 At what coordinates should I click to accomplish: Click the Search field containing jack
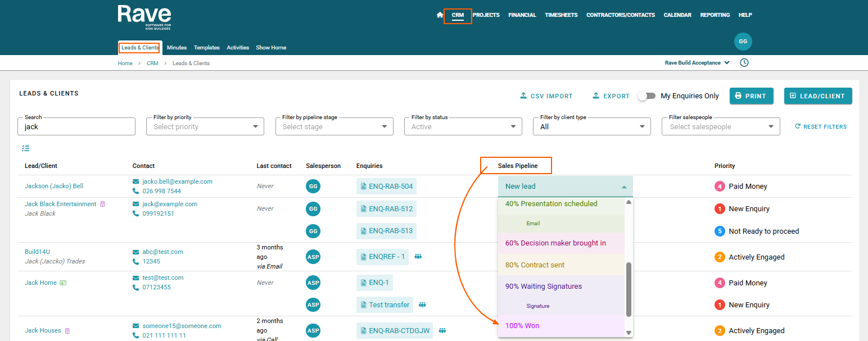tap(76, 126)
